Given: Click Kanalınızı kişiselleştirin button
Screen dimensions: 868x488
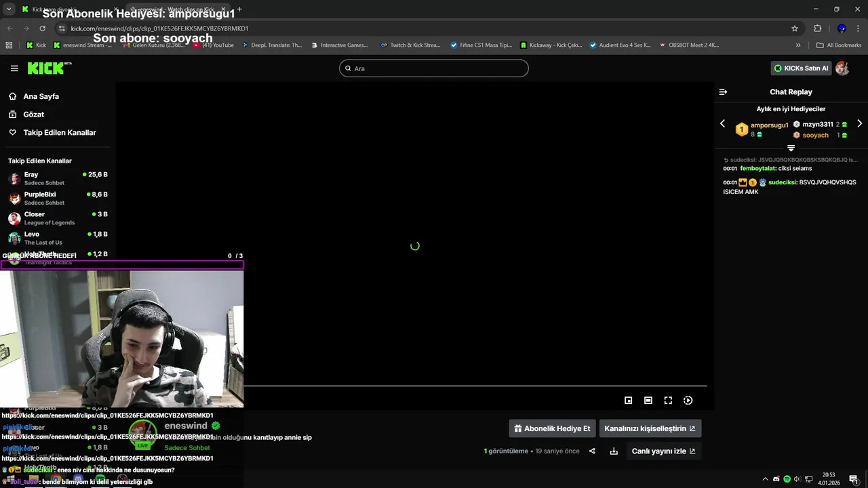Looking at the screenshot, I should coord(650,428).
